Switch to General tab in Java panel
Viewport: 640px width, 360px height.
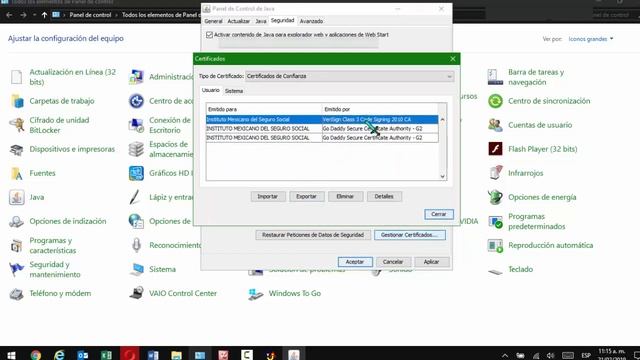click(213, 21)
